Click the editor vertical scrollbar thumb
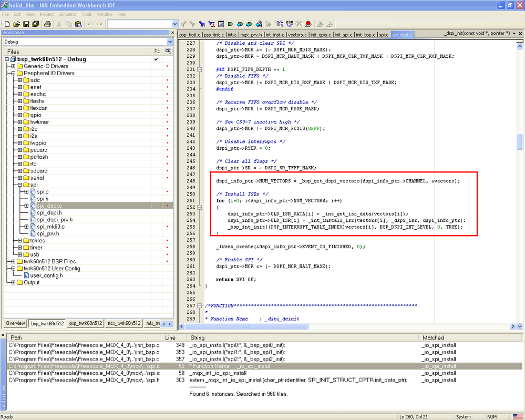The image size is (525, 420). click(520, 142)
